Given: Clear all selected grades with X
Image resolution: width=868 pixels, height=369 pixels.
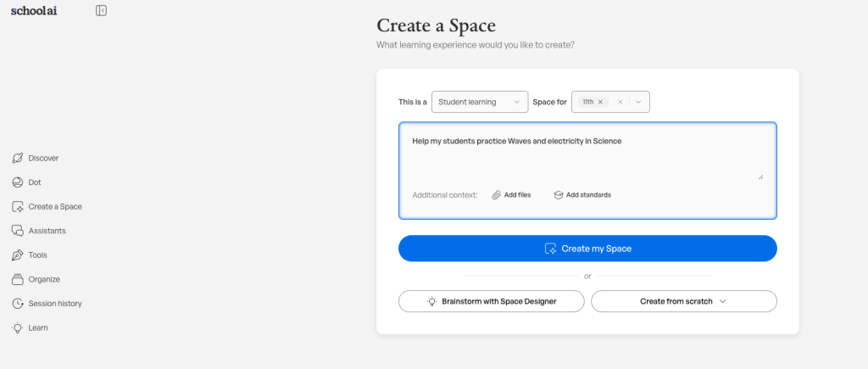Looking at the screenshot, I should [x=620, y=102].
